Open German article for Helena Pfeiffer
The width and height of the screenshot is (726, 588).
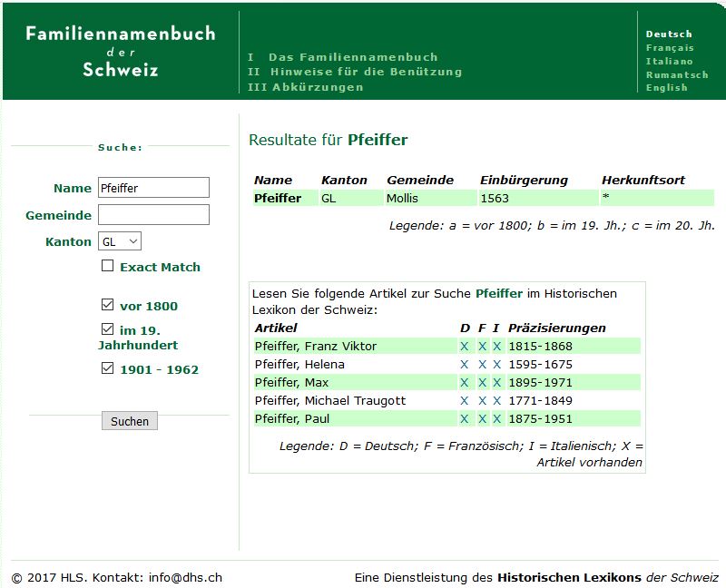click(x=465, y=365)
